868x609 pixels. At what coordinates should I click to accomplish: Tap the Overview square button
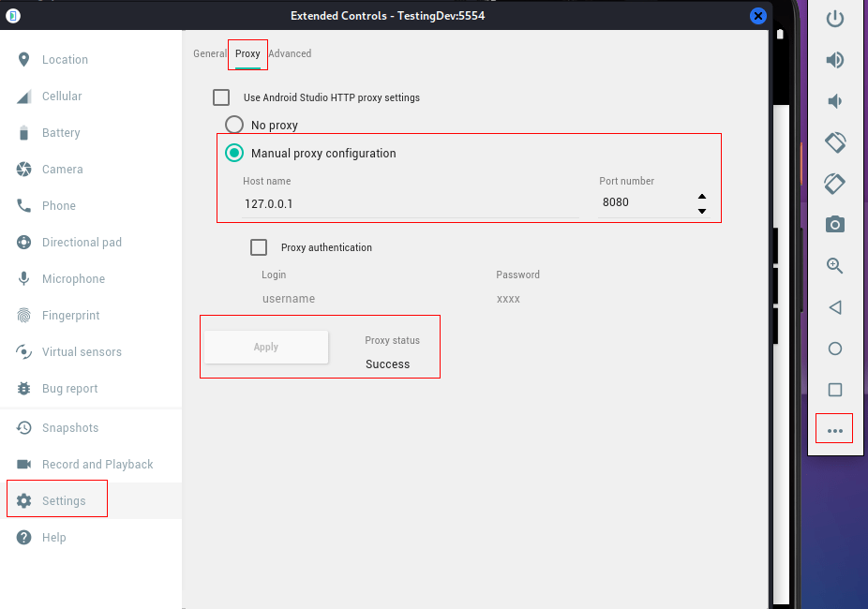tap(835, 390)
